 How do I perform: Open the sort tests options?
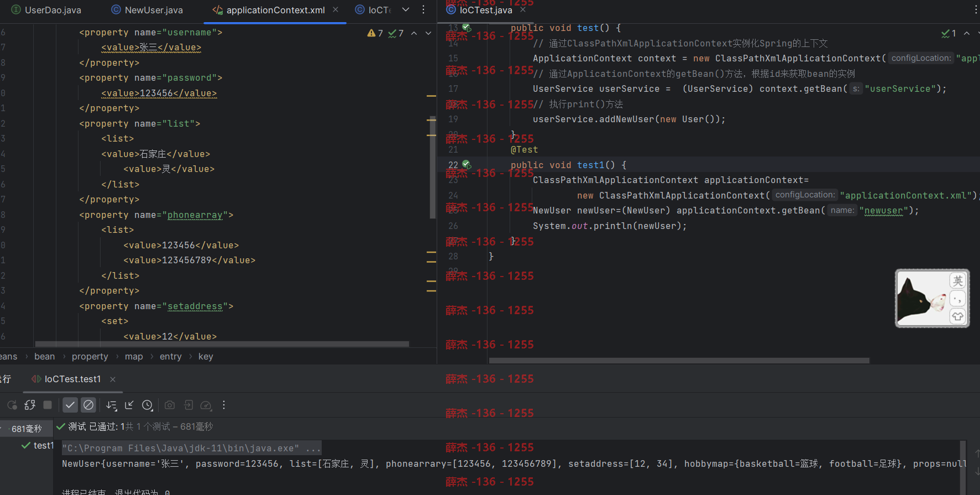112,405
